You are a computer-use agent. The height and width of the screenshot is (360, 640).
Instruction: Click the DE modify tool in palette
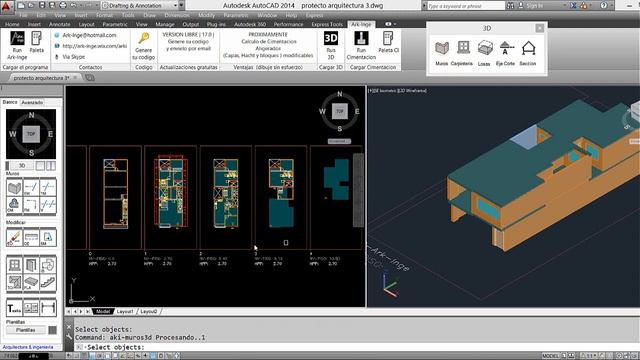click(x=31, y=238)
